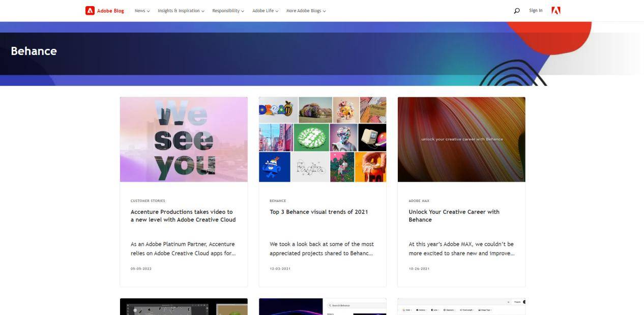Open the 'unlock your creative career' banner image

[461, 139]
